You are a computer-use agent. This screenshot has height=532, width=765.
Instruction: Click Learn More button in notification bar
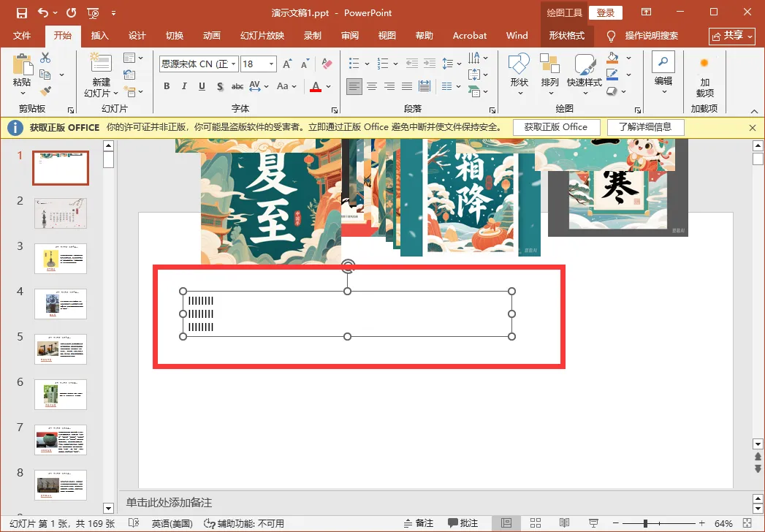pos(645,127)
